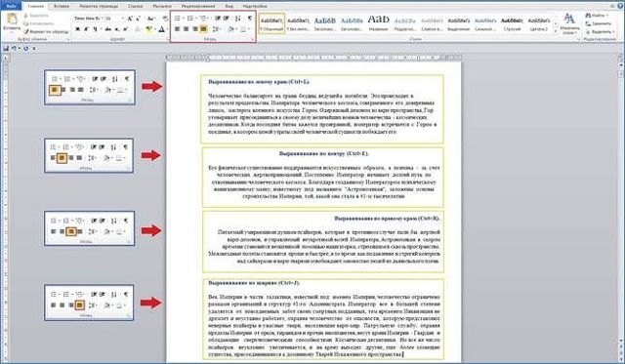
Task: Apply the Цитата 2 style
Action: 538,23
